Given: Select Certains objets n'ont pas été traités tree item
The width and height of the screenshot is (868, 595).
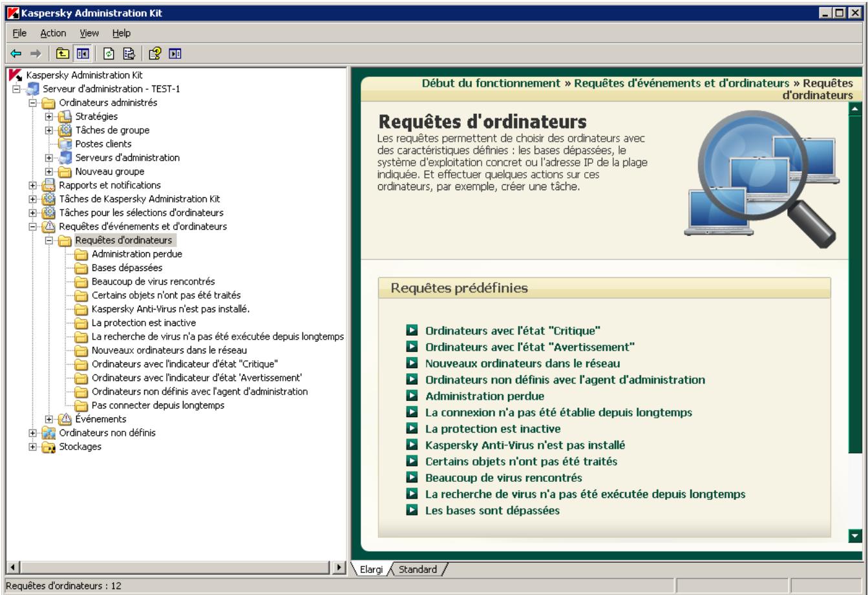Looking at the screenshot, I should click(166, 295).
